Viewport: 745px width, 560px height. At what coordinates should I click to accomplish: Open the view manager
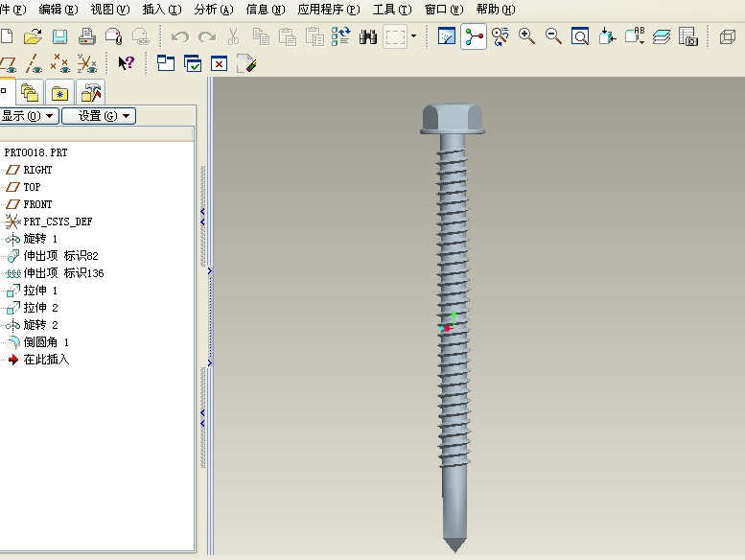(688, 36)
